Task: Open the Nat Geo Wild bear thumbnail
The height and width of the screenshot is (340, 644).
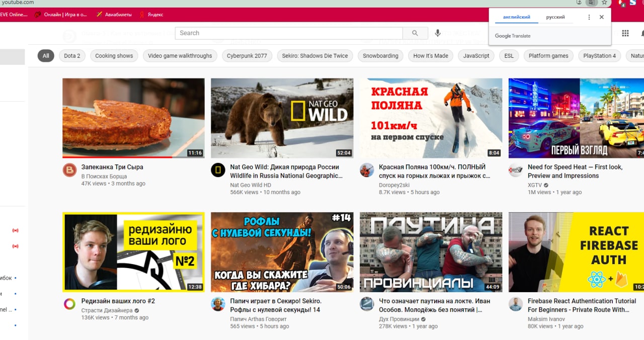Action: (x=282, y=118)
